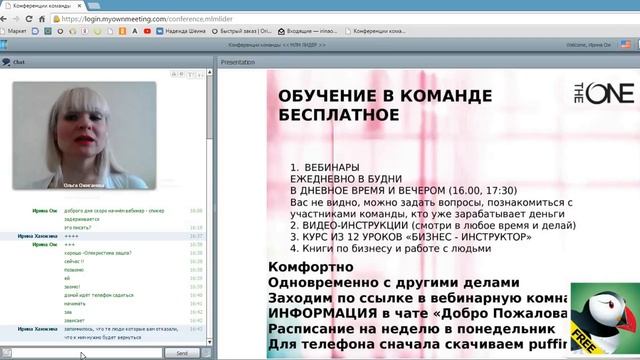Click the Chat panel speech-bubble icon
Viewport: 640px width, 360px height.
6,62
